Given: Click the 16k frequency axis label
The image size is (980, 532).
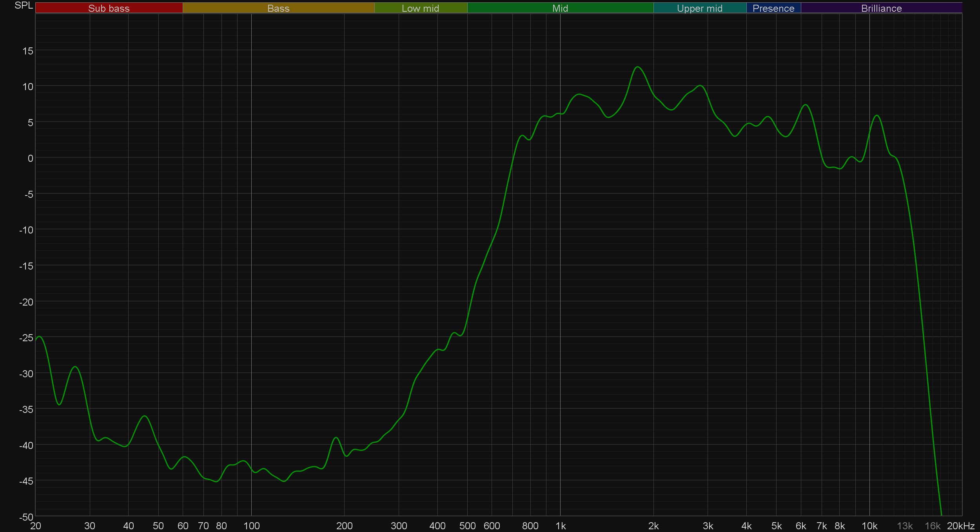Looking at the screenshot, I should pos(933,526).
